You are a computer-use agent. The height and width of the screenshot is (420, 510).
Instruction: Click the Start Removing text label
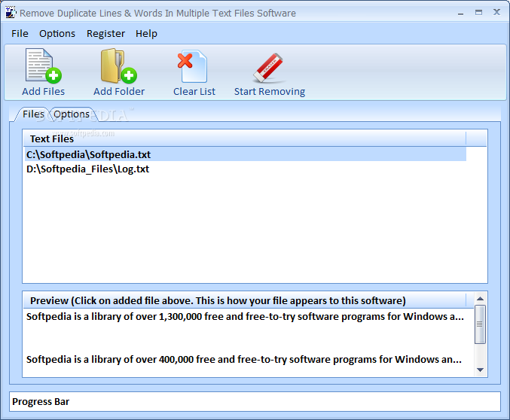pyautogui.click(x=270, y=92)
